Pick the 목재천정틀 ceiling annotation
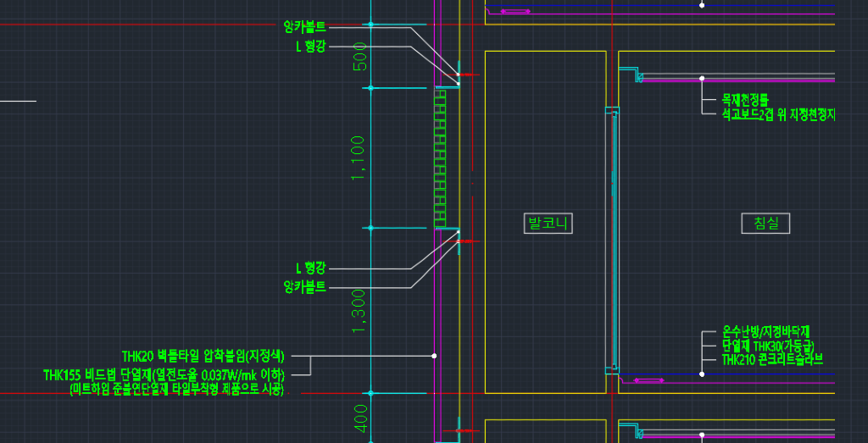 point(744,100)
